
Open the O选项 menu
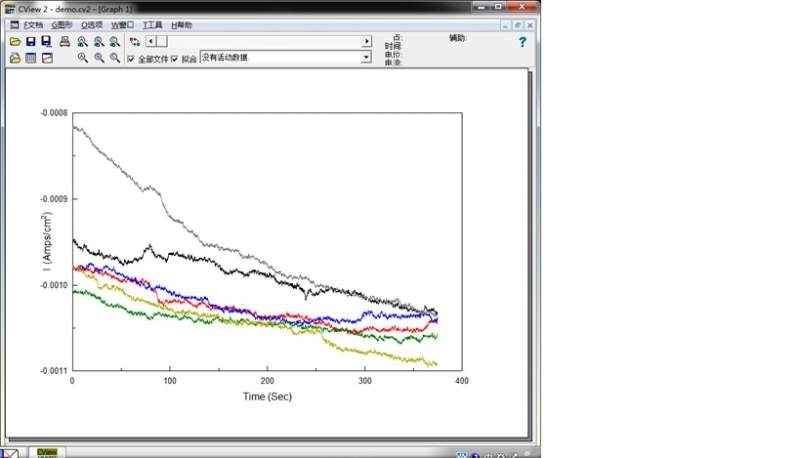click(92, 25)
